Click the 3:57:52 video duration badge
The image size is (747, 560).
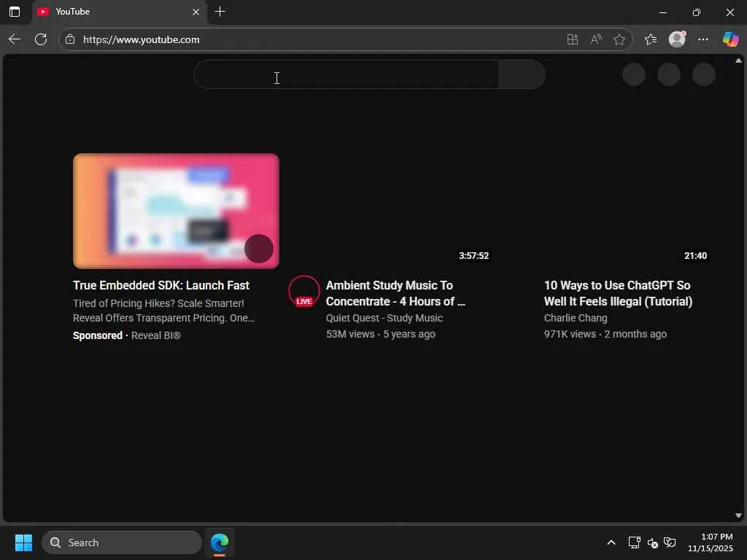[x=473, y=256]
